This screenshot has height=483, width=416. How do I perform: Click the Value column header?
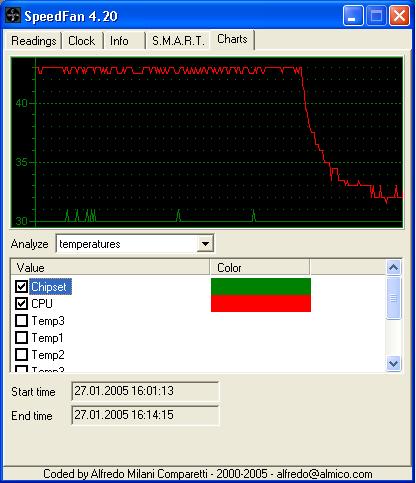(110, 268)
